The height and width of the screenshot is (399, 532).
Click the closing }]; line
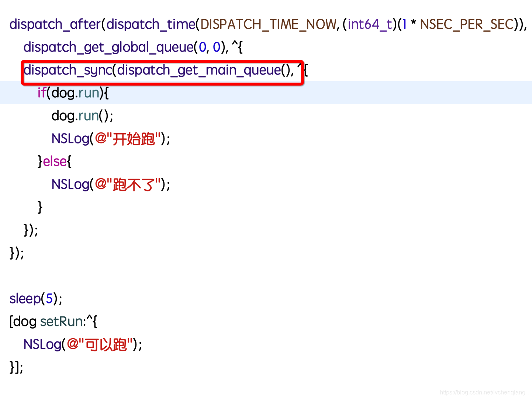click(x=17, y=367)
